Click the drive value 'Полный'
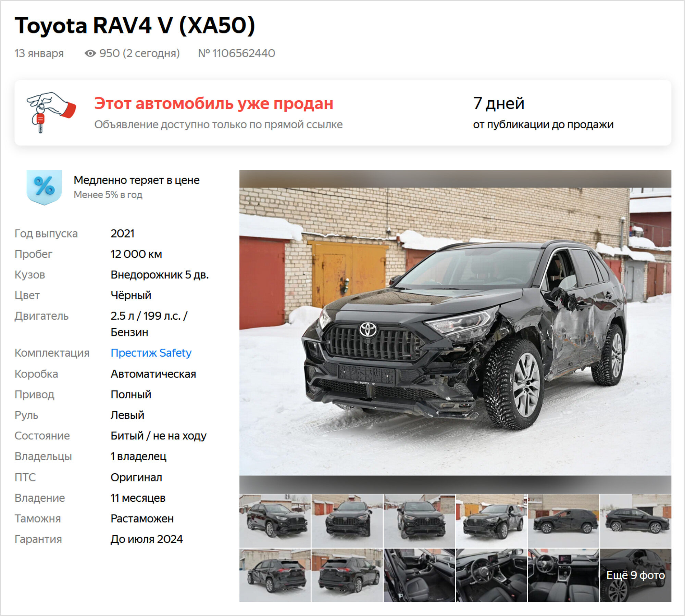This screenshot has width=685, height=616. click(x=131, y=394)
